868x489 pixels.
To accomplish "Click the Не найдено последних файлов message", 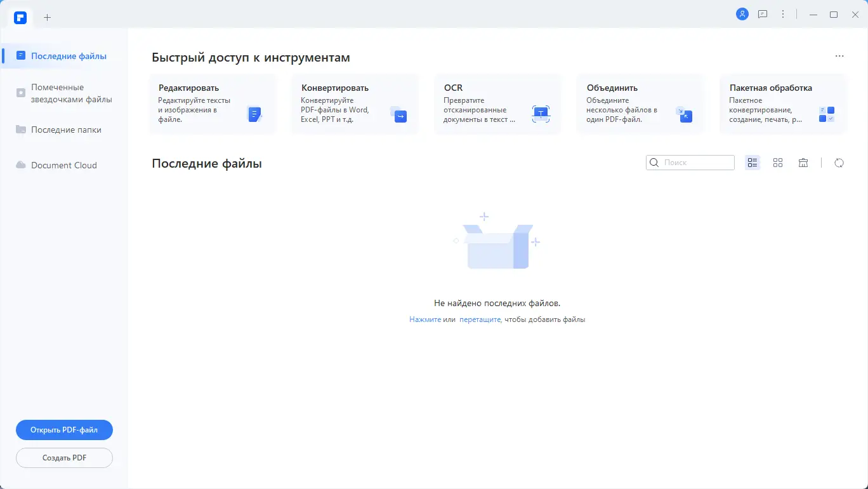I will (497, 304).
